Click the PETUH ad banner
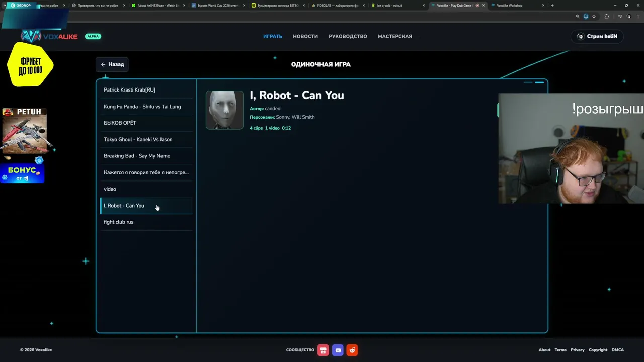644x362 pixels. coord(24,130)
